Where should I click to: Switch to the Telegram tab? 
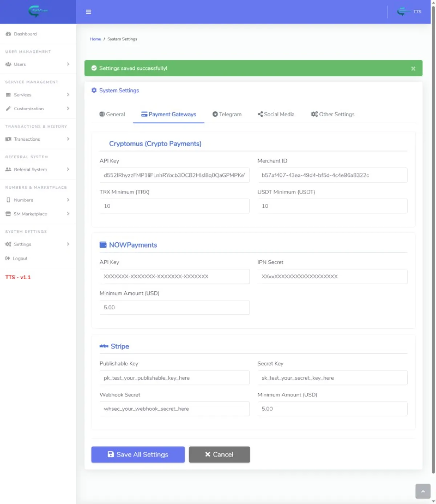(x=227, y=114)
